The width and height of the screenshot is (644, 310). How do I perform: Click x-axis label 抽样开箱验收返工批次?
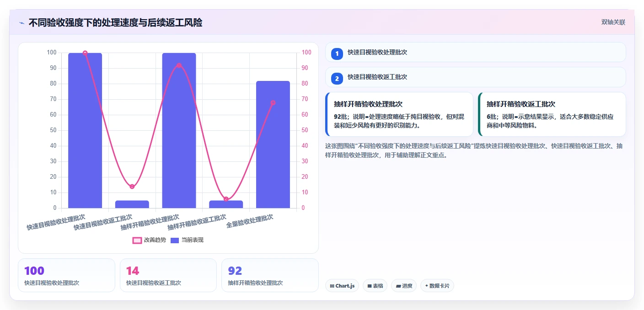[197, 222]
